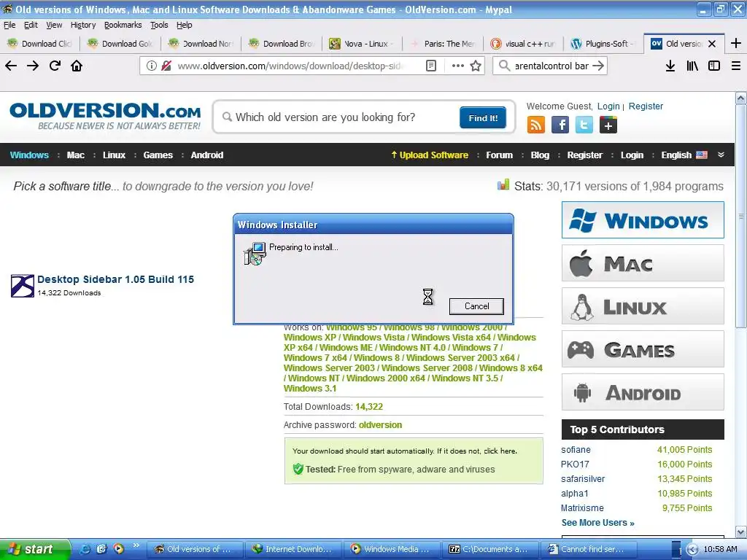Open the File menu

9,25
